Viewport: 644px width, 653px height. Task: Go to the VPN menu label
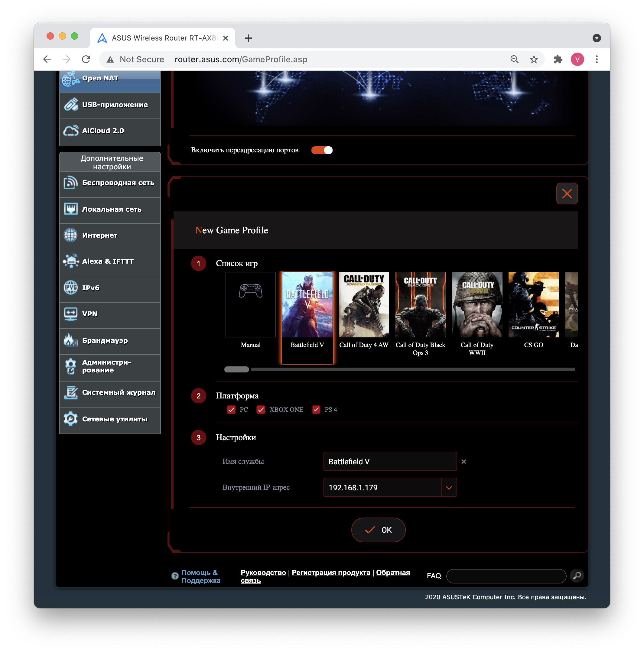89,314
